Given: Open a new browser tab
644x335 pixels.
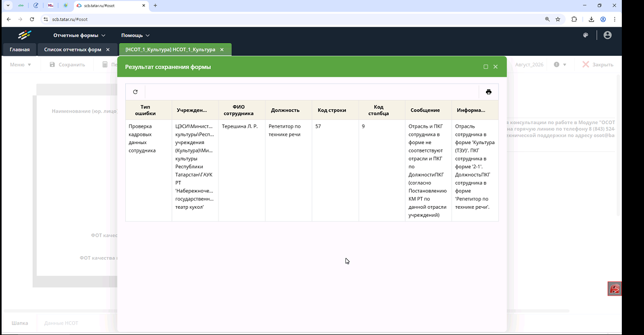Looking at the screenshot, I should pyautogui.click(x=155, y=5).
